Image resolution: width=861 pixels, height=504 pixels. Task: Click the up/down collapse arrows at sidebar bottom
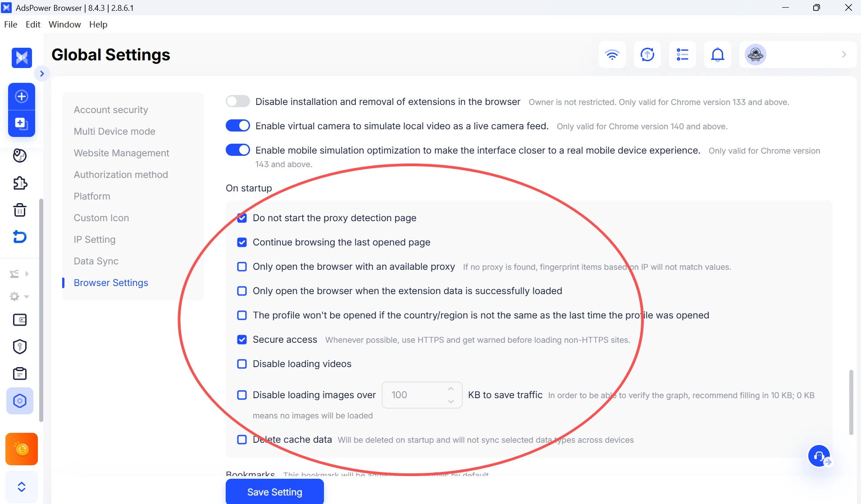22,487
